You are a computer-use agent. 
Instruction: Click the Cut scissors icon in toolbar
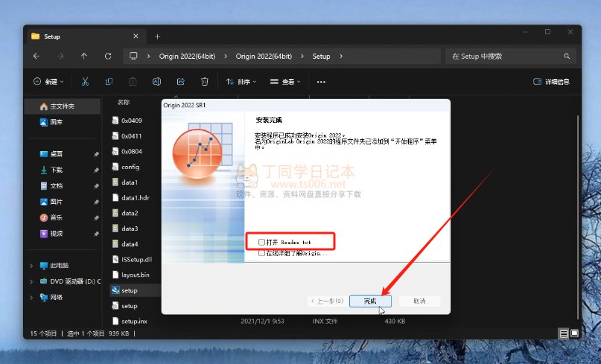click(85, 82)
